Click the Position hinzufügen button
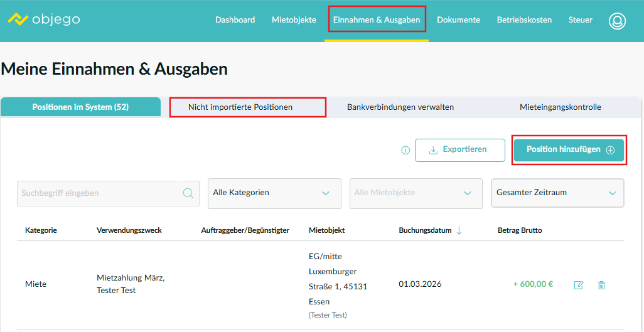The image size is (644, 332). click(569, 150)
